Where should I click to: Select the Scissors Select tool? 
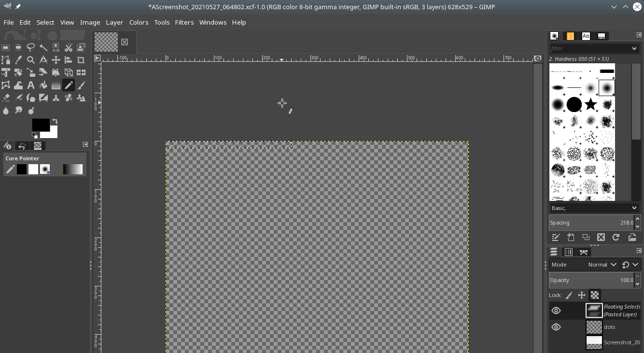tap(69, 47)
